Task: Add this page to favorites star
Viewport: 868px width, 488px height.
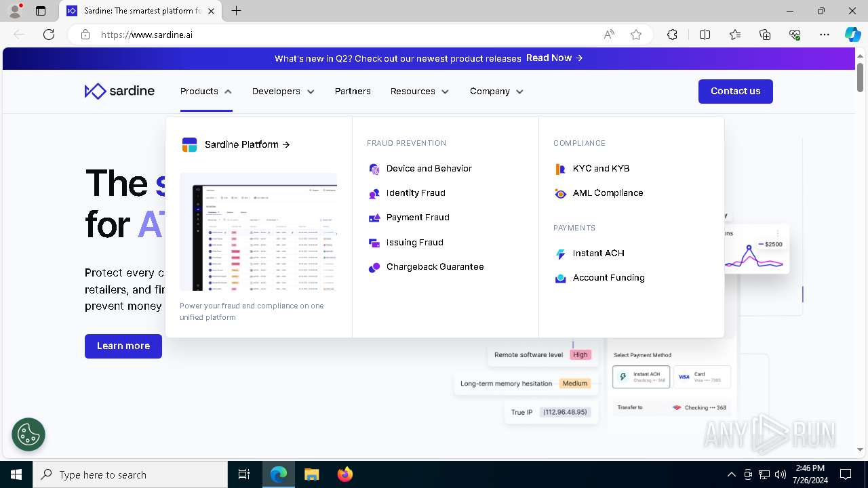Action: (636, 35)
